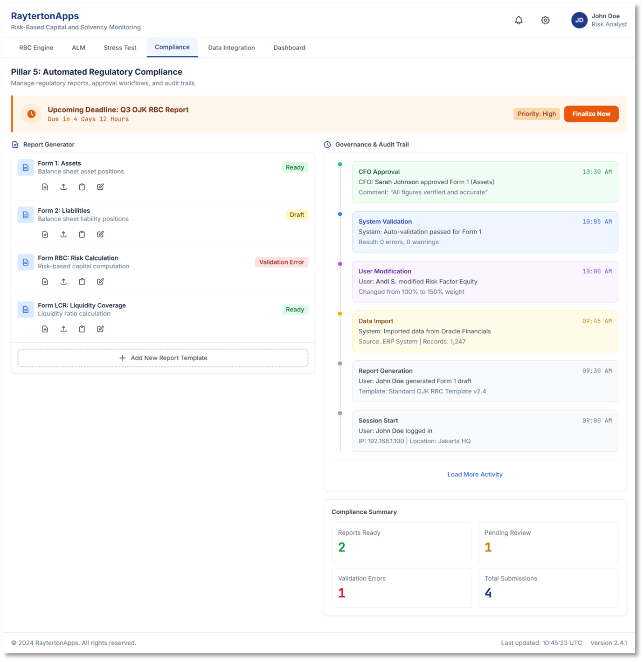The height and width of the screenshot is (662, 644).
Task: Click the Validation Error badge on Form RBC
Action: click(x=282, y=262)
